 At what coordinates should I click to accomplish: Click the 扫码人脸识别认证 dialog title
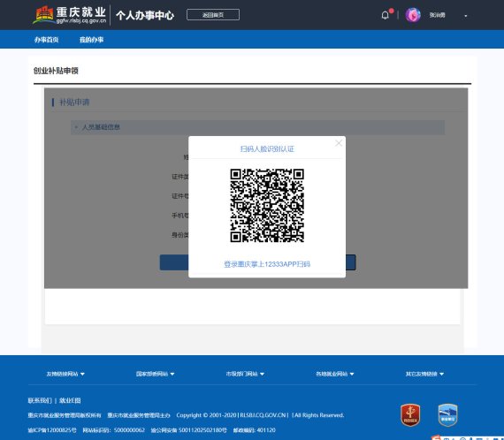[267, 148]
